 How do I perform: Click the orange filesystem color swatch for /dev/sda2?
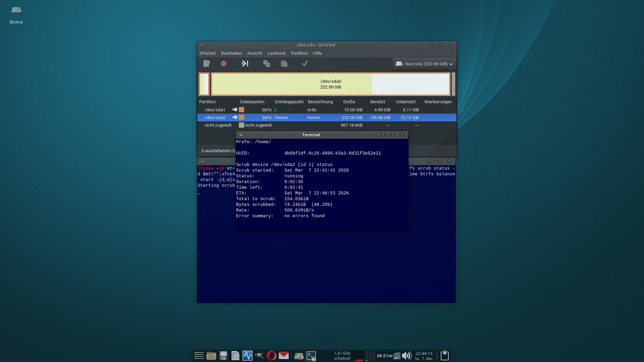241,117
